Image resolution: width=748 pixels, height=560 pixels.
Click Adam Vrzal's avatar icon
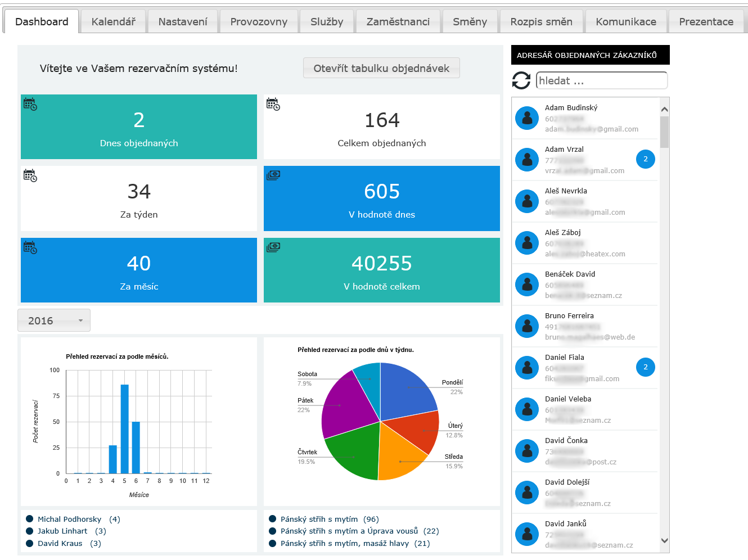tap(527, 160)
